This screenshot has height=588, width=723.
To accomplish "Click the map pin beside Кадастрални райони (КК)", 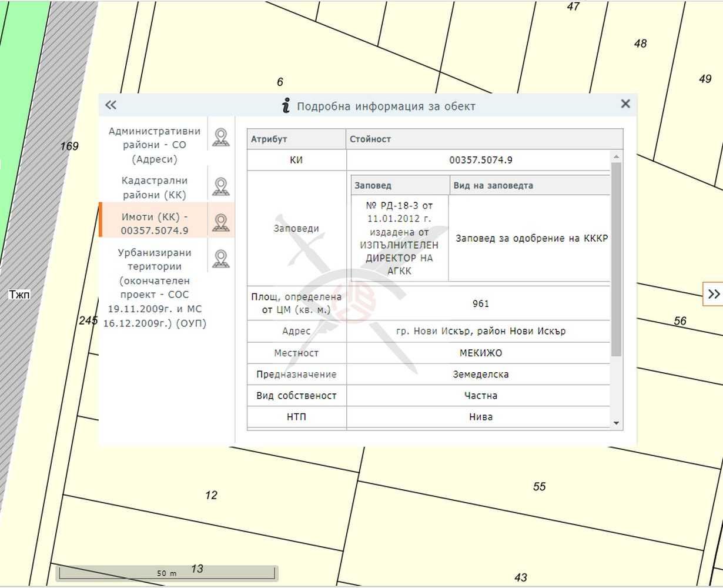I will pyautogui.click(x=220, y=187).
